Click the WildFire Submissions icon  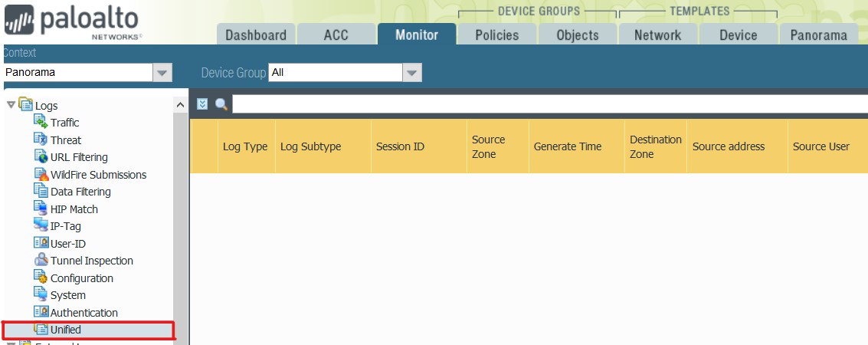pos(41,175)
